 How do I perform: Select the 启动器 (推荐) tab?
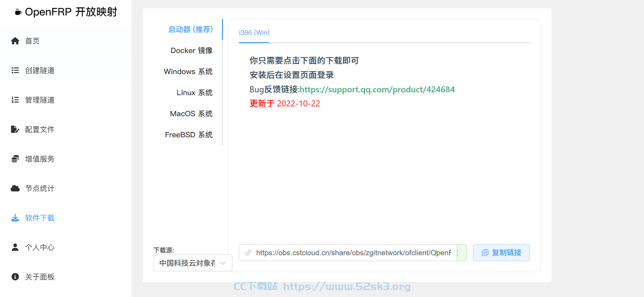coord(191,29)
